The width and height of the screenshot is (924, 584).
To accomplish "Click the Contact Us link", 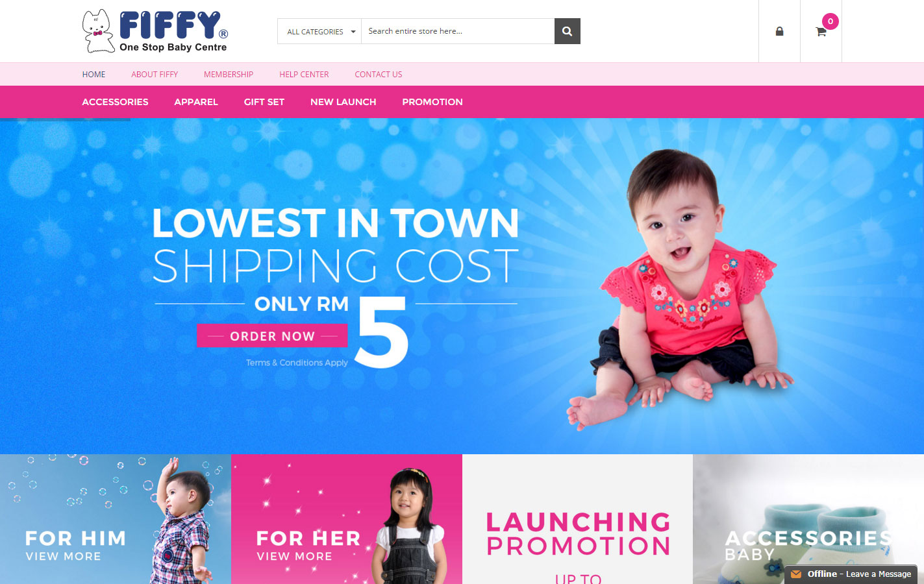I will [x=379, y=75].
